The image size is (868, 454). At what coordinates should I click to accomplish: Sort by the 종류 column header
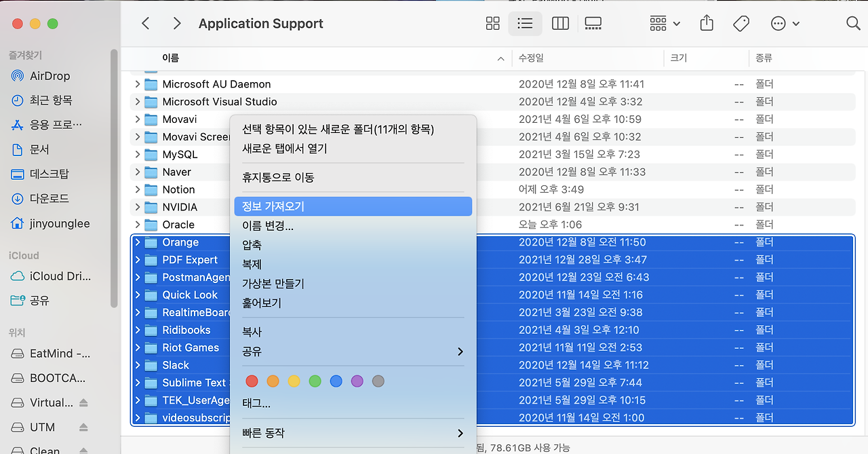[803, 58]
